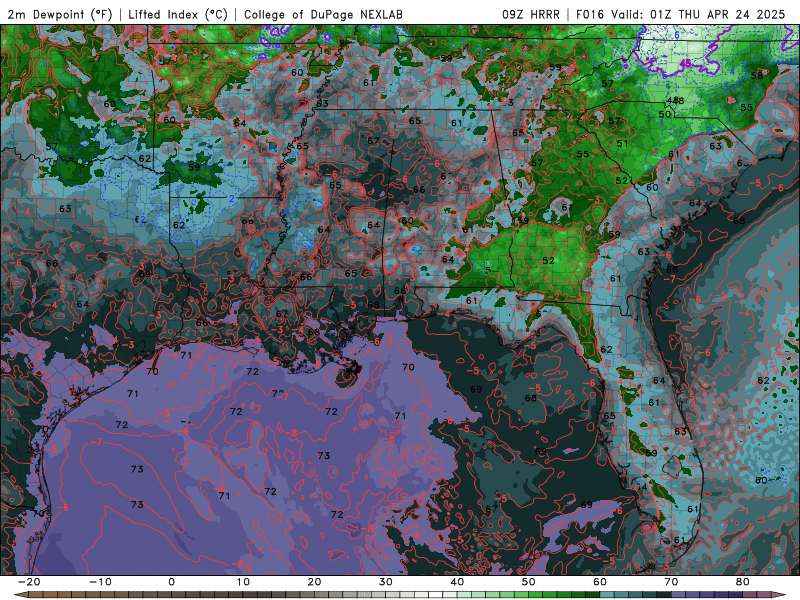Click the -10 tick label on the color scale
The width and height of the screenshot is (800, 600).
coord(100,582)
